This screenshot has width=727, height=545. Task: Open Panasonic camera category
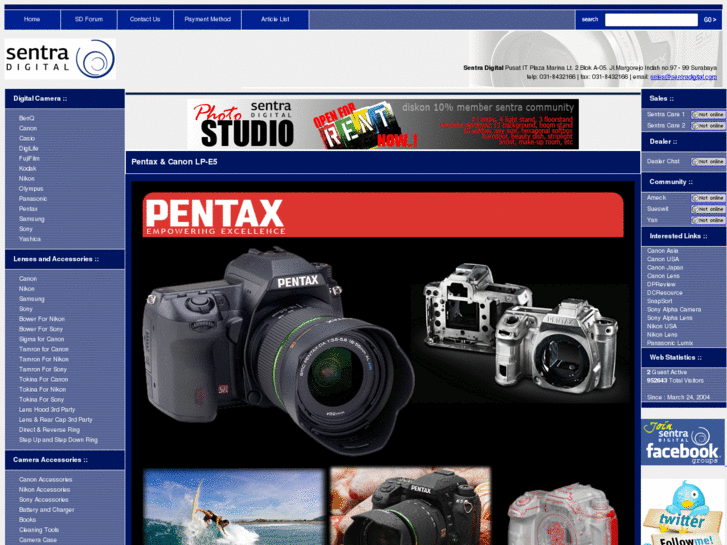tap(33, 199)
